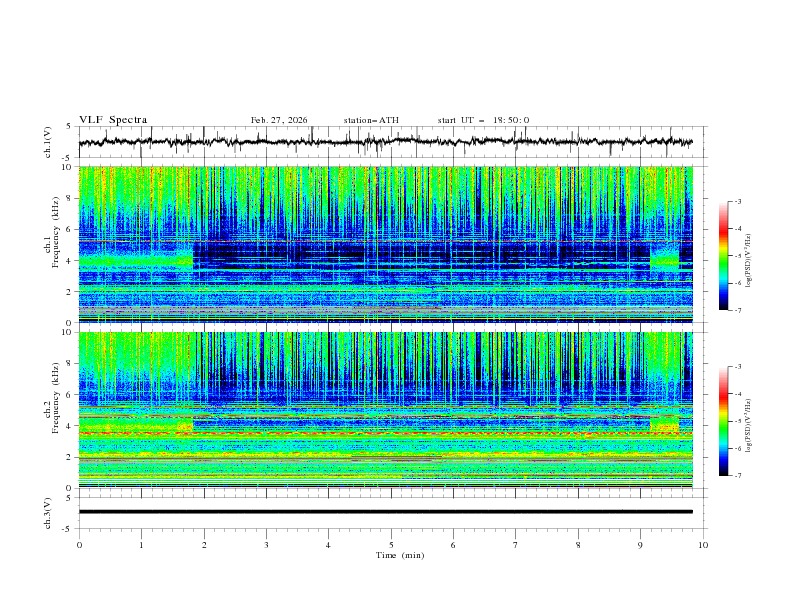
Task: Click the "station=ATH" header label
Action: [371, 120]
